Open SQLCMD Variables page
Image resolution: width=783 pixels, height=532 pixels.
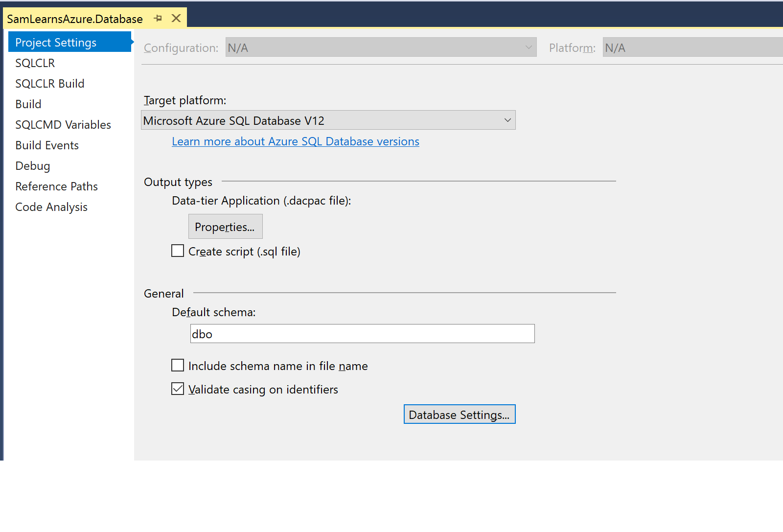pos(63,125)
